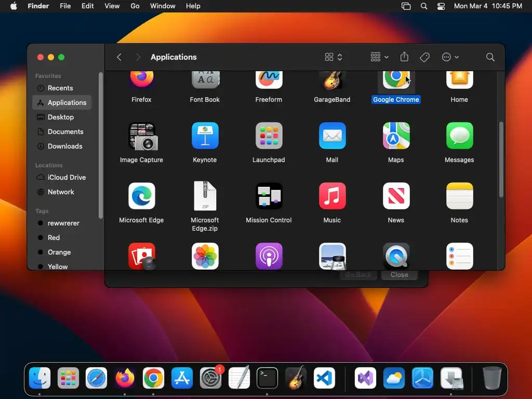The height and width of the screenshot is (399, 532).
Task: Select the News app icon
Action: (396, 196)
